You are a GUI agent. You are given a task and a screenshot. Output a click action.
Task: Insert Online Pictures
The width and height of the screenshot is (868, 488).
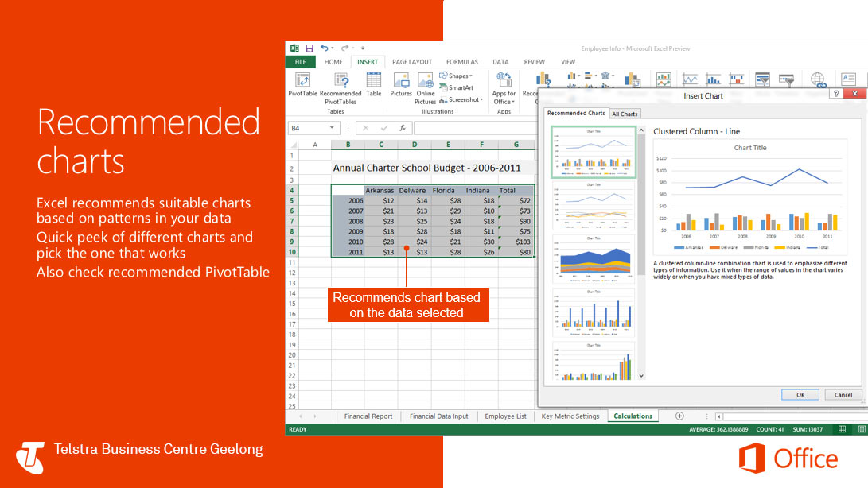(x=425, y=88)
